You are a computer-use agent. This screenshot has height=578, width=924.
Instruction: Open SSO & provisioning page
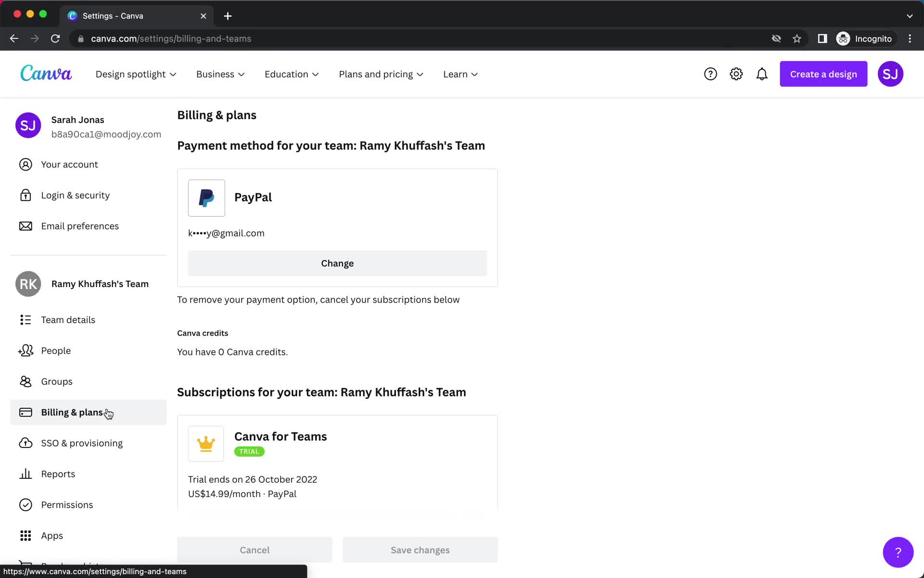89,443
